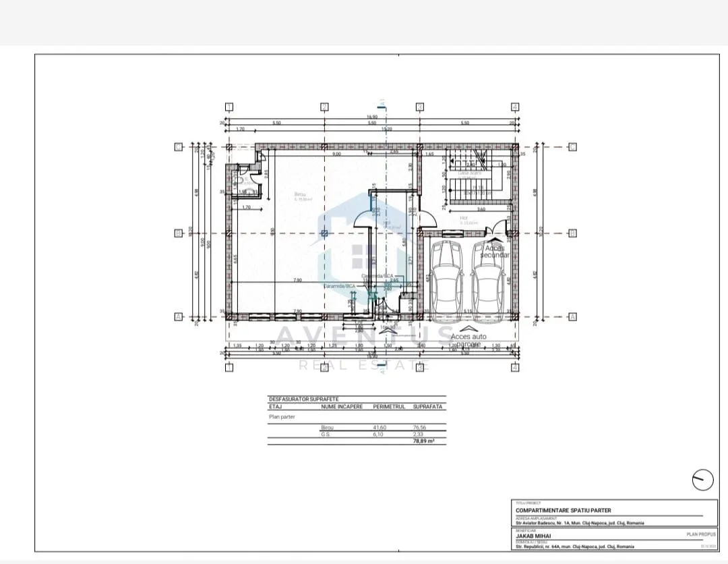Click the 16,90 overall dimension at top
The height and width of the screenshot is (564, 728).
(x=372, y=117)
